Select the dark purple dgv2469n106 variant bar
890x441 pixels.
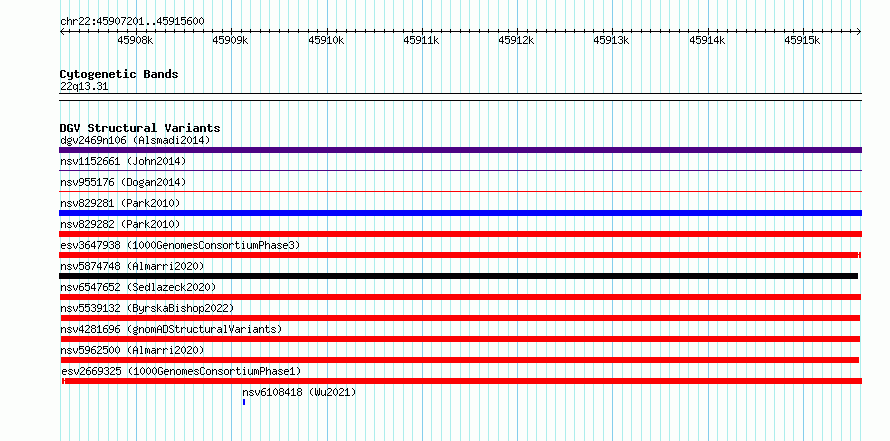(x=460, y=150)
